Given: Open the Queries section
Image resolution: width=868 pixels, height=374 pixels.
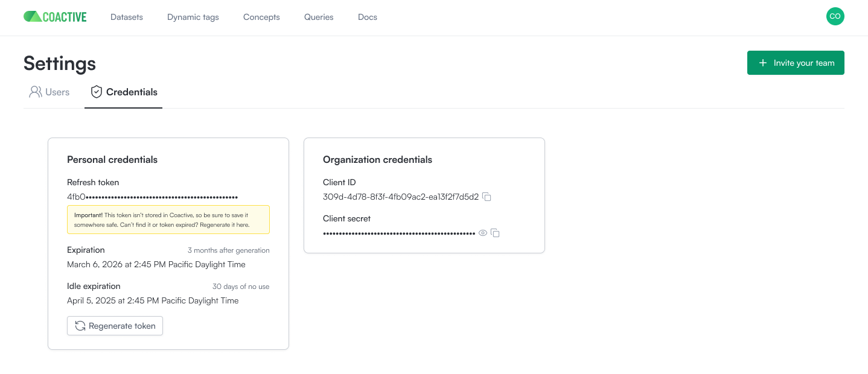Looking at the screenshot, I should pos(319,17).
